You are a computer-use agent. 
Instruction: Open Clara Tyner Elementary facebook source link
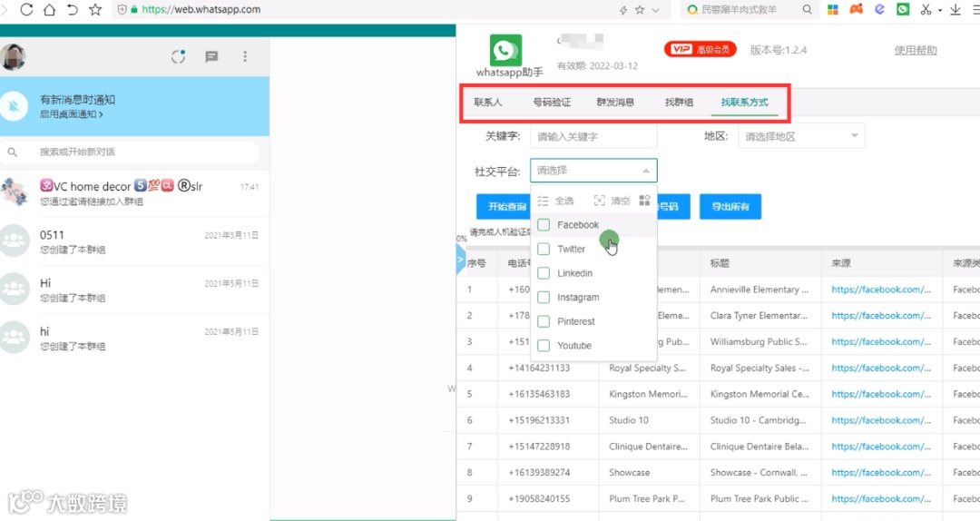[881, 315]
